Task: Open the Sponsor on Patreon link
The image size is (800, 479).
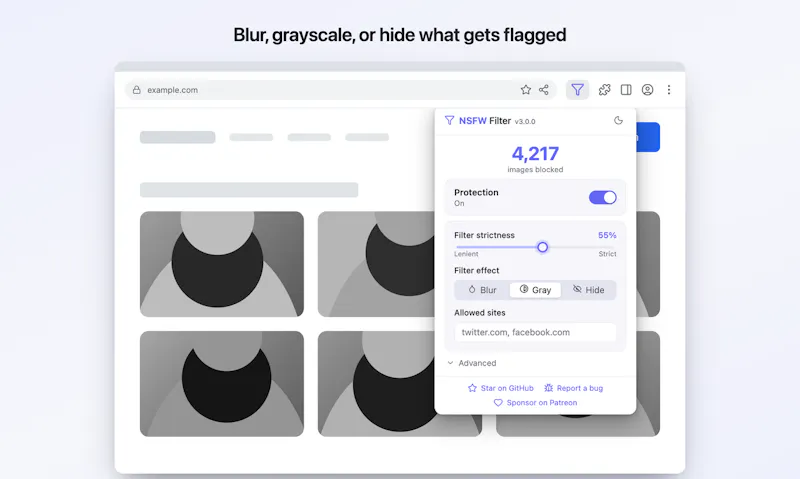Action: point(535,402)
